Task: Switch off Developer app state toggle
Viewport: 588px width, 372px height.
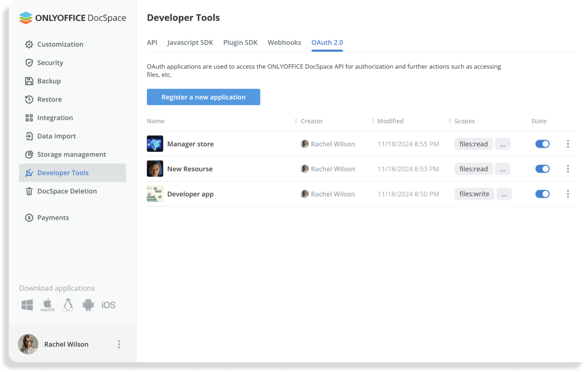Action: [x=542, y=194]
